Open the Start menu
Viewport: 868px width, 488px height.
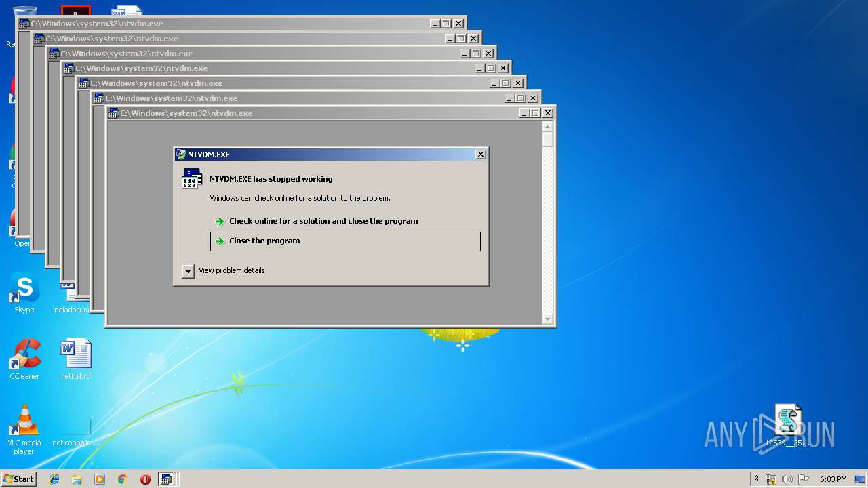click(19, 479)
